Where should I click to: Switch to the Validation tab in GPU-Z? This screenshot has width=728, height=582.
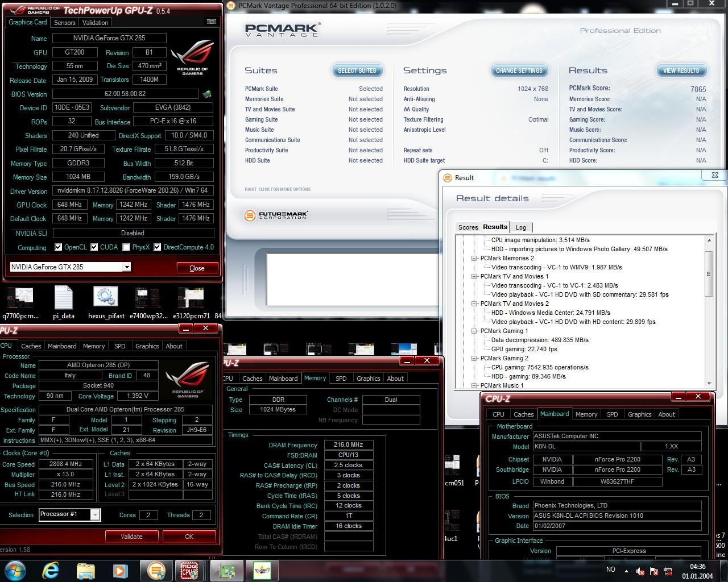95,23
